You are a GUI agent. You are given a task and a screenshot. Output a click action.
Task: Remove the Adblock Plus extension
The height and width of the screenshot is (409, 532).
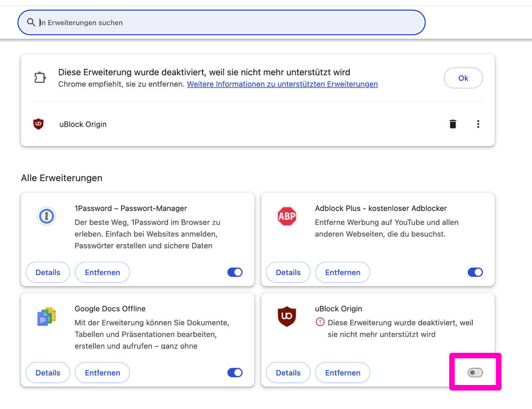[342, 272]
